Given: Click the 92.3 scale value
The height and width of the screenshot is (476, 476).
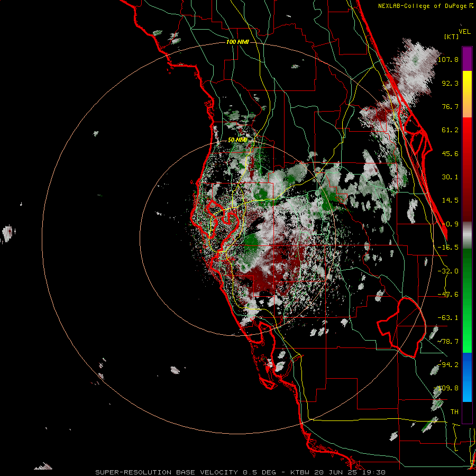Looking at the screenshot, I should click(x=450, y=83).
